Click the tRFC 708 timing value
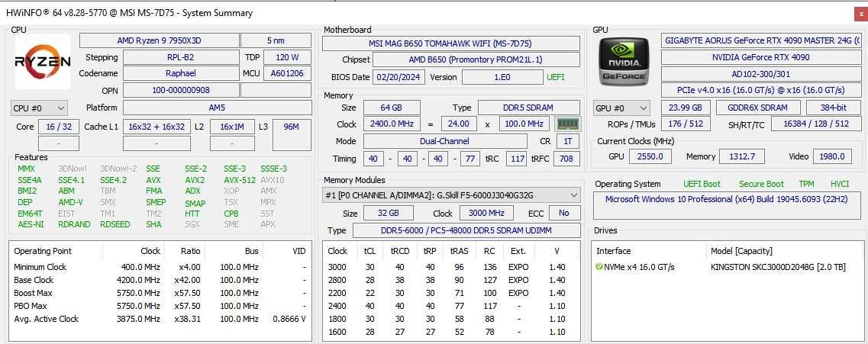This screenshot has width=868, height=344. click(x=566, y=159)
